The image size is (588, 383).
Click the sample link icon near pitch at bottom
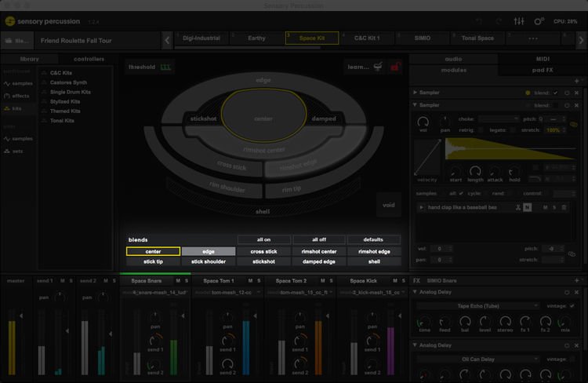coord(572,254)
